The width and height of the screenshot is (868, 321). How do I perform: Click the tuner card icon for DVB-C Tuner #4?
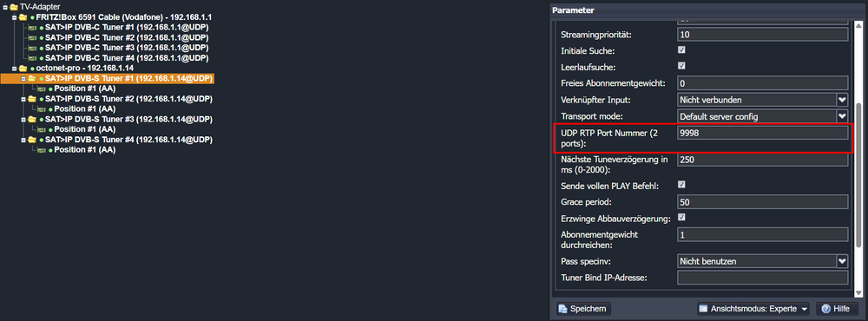[33, 57]
